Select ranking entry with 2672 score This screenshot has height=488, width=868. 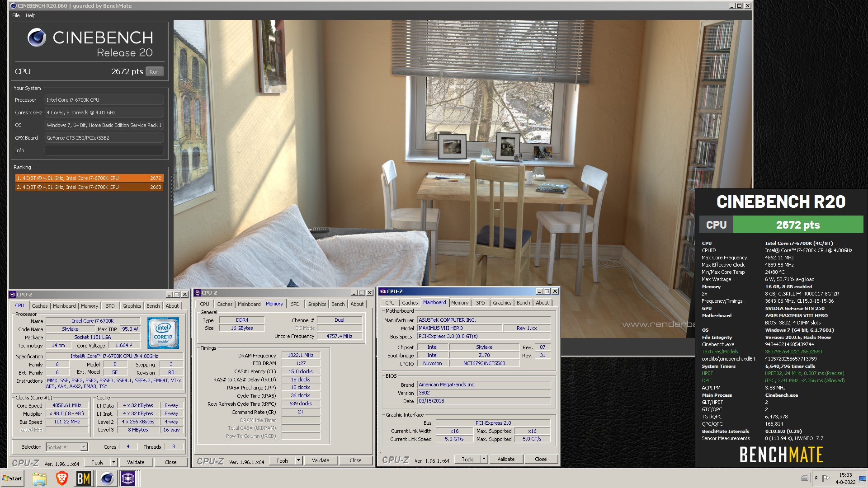[89, 178]
